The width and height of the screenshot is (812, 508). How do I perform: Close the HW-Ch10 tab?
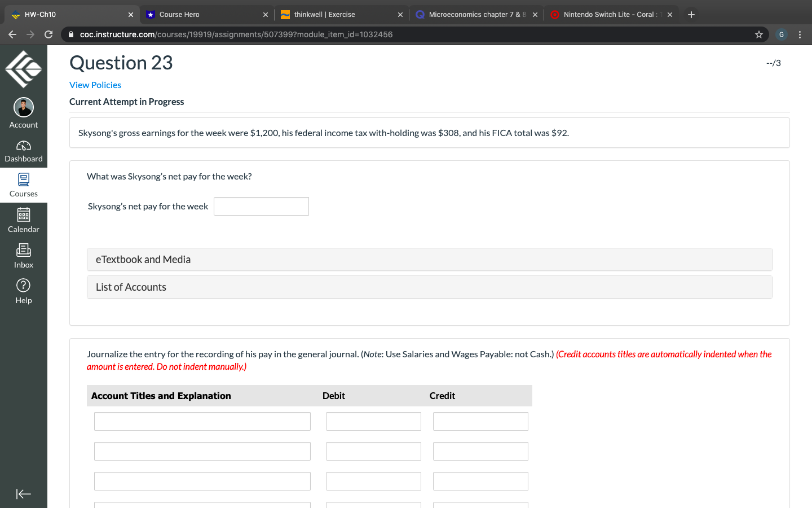pyautogui.click(x=131, y=15)
